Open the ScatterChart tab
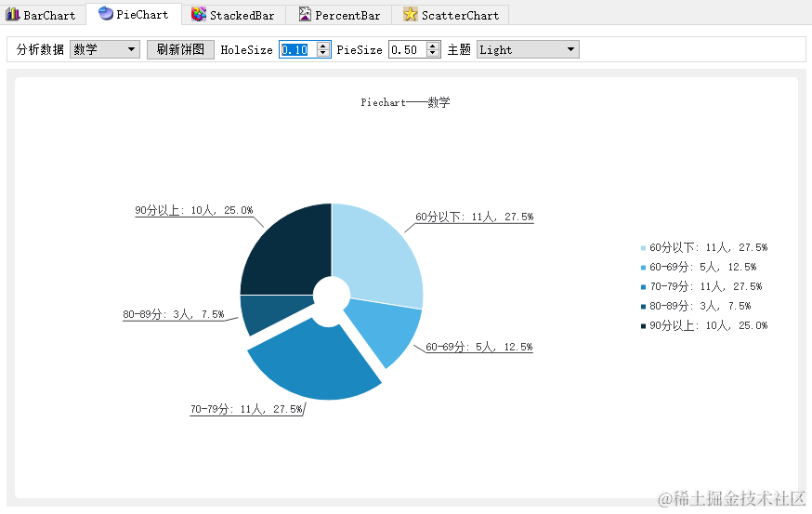812x514 pixels. [x=451, y=15]
